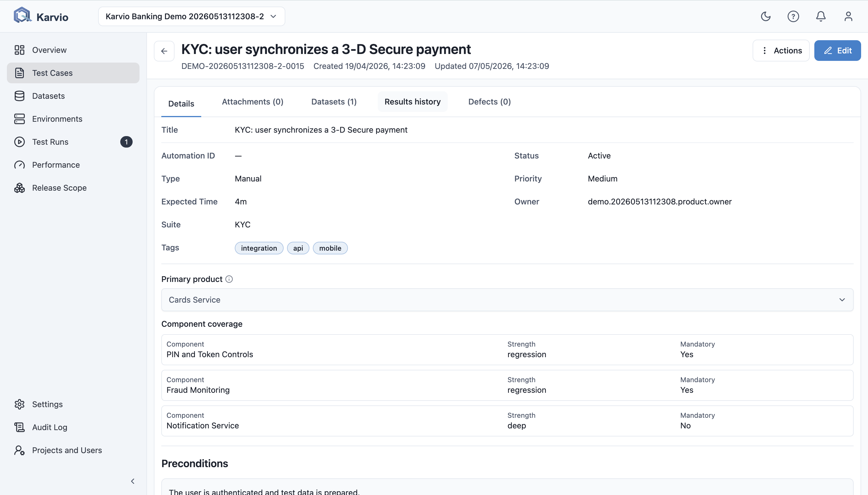
Task: Click the Edit button
Action: click(x=837, y=51)
